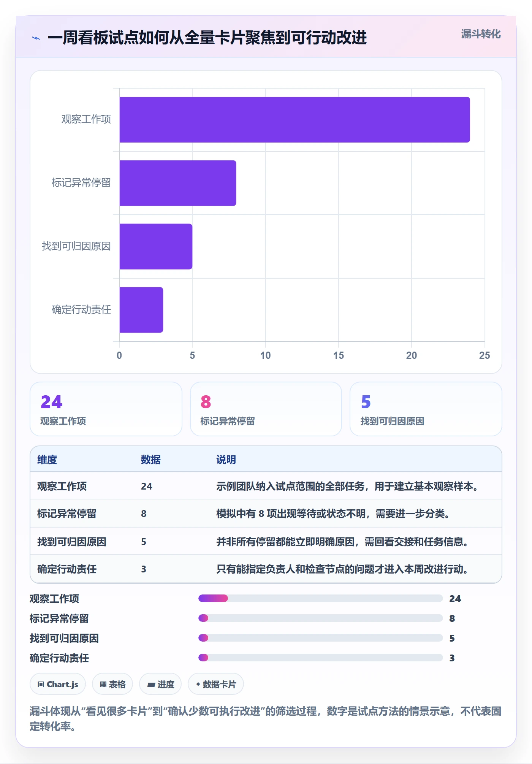The image size is (532, 764).
Task: Click the footer note starting with 漏斗体现从
Action: coord(266,718)
